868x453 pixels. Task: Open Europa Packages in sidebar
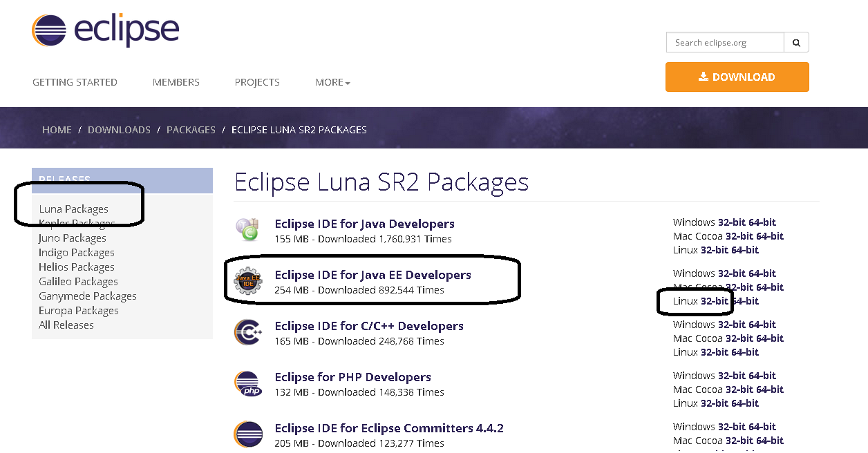pyautogui.click(x=79, y=311)
